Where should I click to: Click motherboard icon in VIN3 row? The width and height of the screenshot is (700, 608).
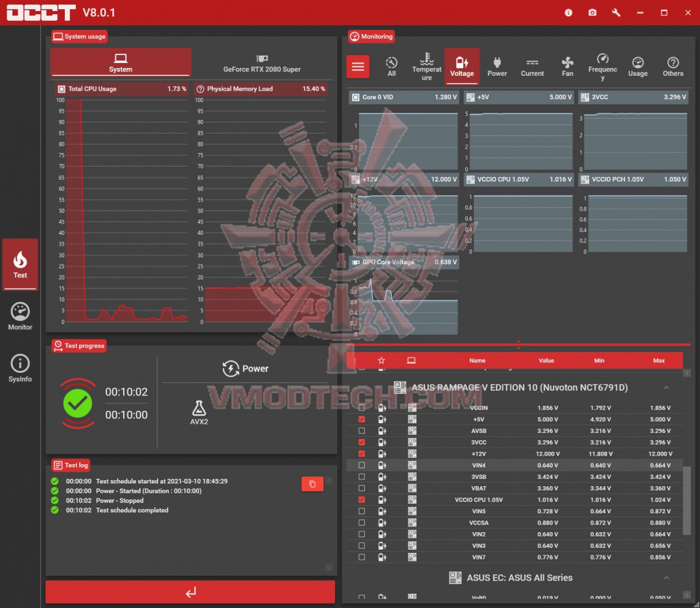click(412, 546)
